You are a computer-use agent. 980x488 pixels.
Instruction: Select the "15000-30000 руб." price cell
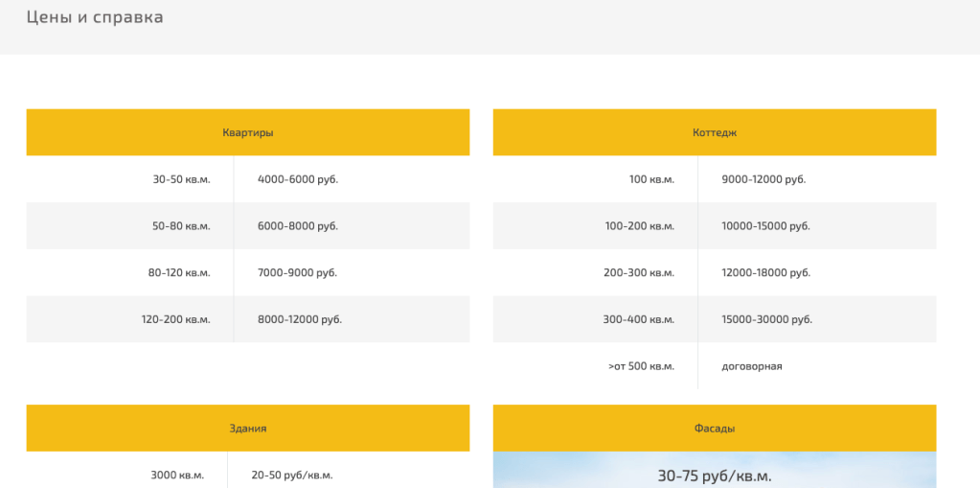pyautogui.click(x=766, y=319)
